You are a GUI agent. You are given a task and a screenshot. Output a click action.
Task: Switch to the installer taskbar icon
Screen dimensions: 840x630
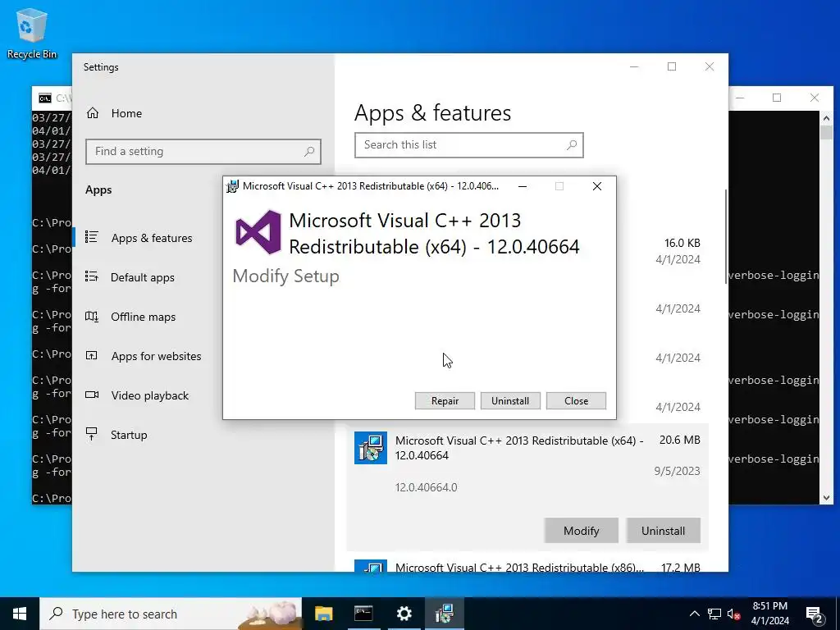[444, 614]
